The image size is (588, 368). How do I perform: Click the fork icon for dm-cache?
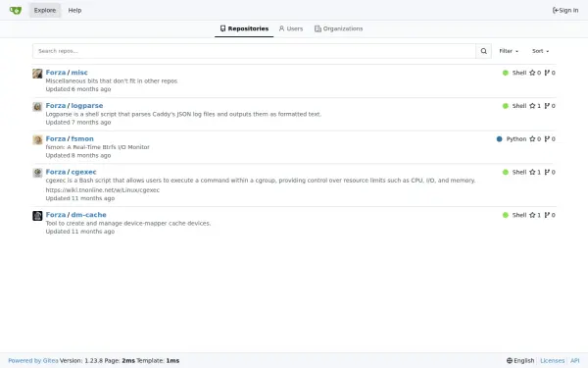click(x=547, y=215)
